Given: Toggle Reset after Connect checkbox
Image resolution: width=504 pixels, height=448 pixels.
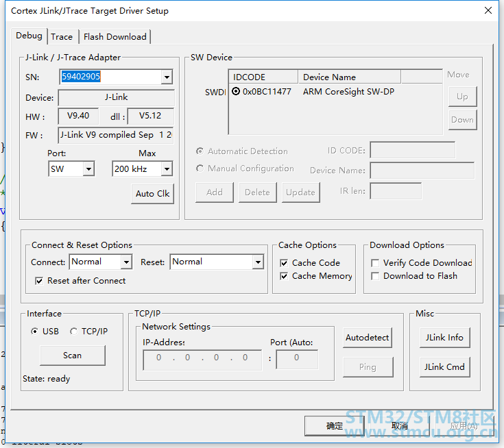Looking at the screenshot, I should point(39,281).
